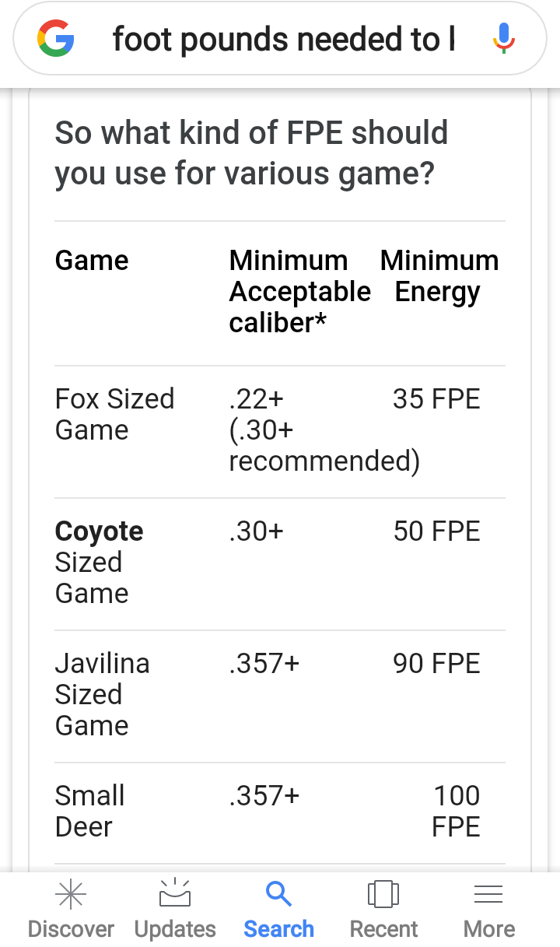Open the More hamburger menu icon

[488, 894]
